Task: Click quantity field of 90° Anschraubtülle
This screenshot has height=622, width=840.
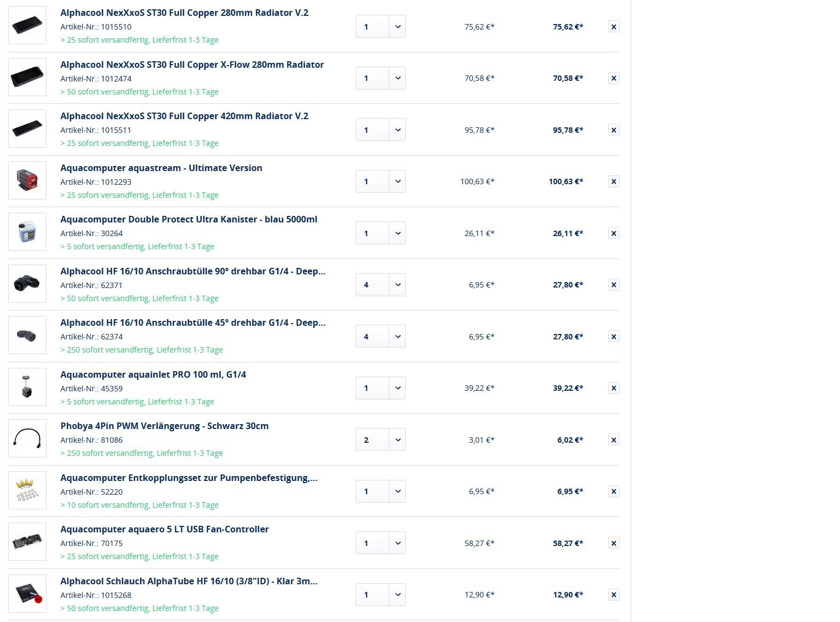Action: click(372, 285)
